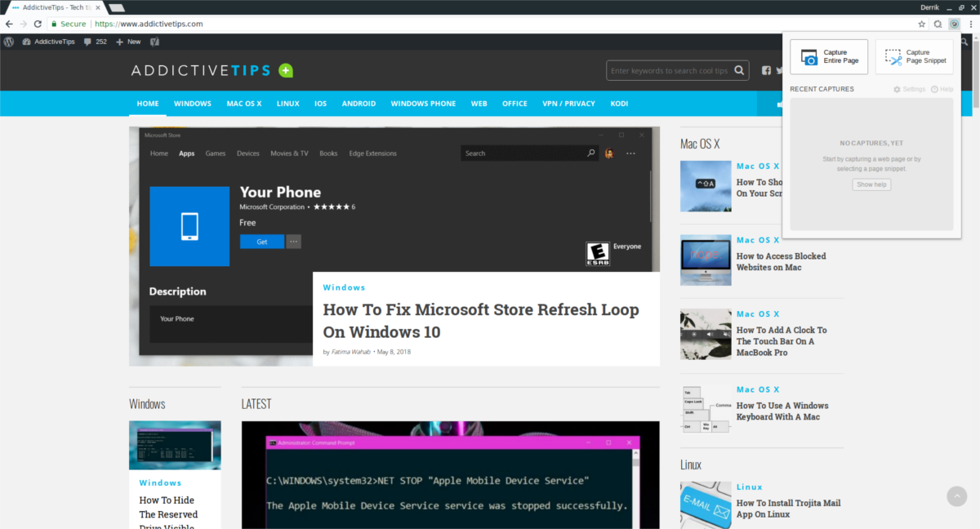Open AddictiveTips dashboard link in admin bar

pos(48,42)
